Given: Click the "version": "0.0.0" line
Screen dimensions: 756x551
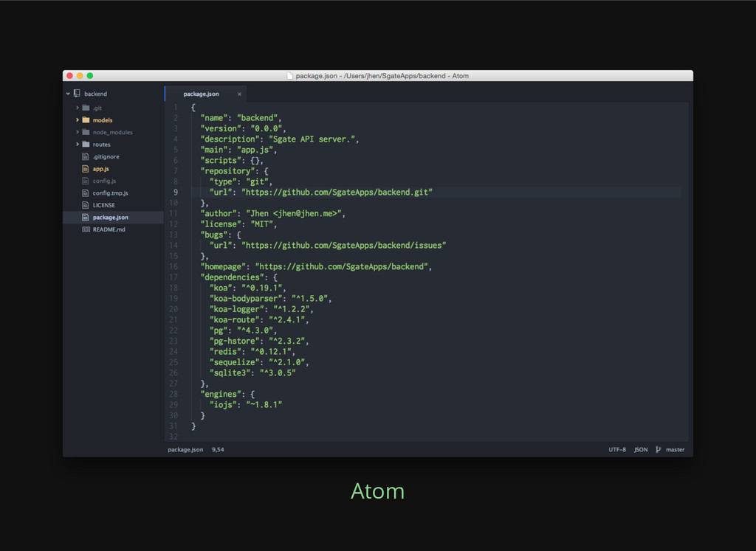Looking at the screenshot, I should (244, 128).
